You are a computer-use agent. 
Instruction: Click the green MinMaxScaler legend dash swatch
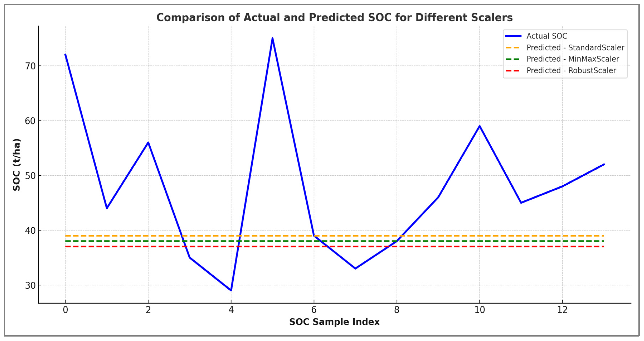point(513,59)
